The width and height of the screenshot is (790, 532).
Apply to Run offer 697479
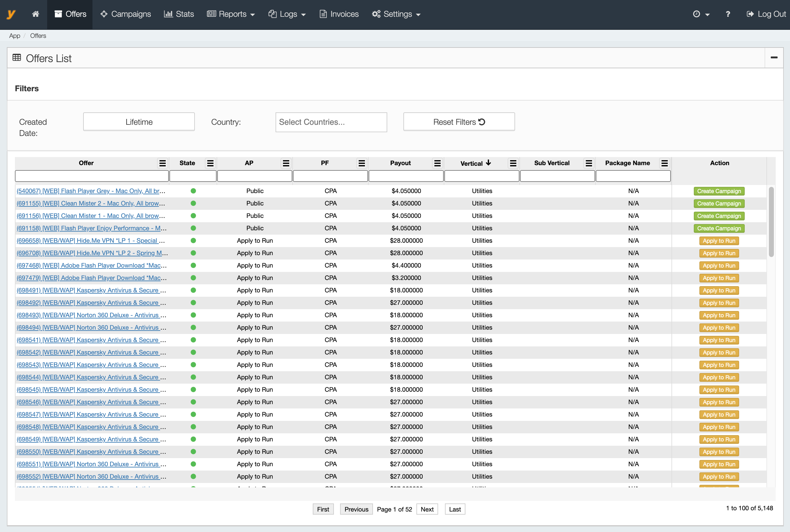point(719,278)
